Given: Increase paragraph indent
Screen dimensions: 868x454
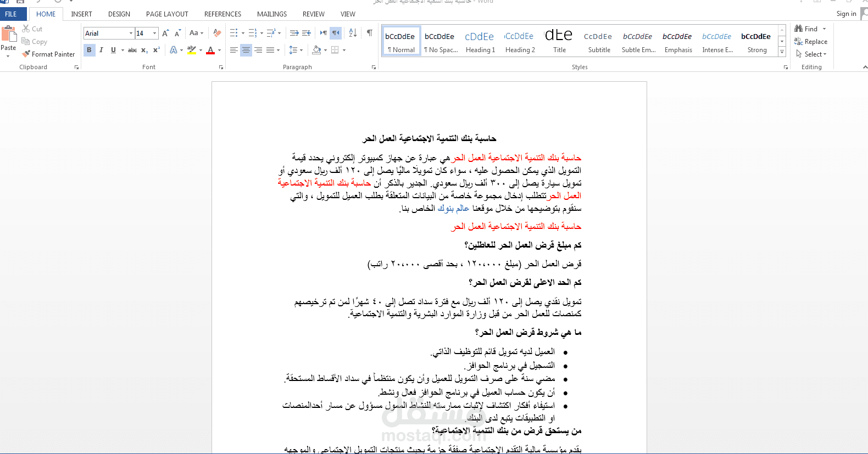Looking at the screenshot, I should coord(307,33).
